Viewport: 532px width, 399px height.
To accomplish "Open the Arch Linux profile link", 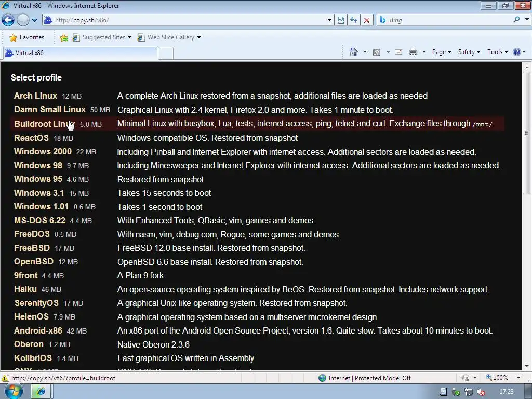I will click(x=35, y=96).
